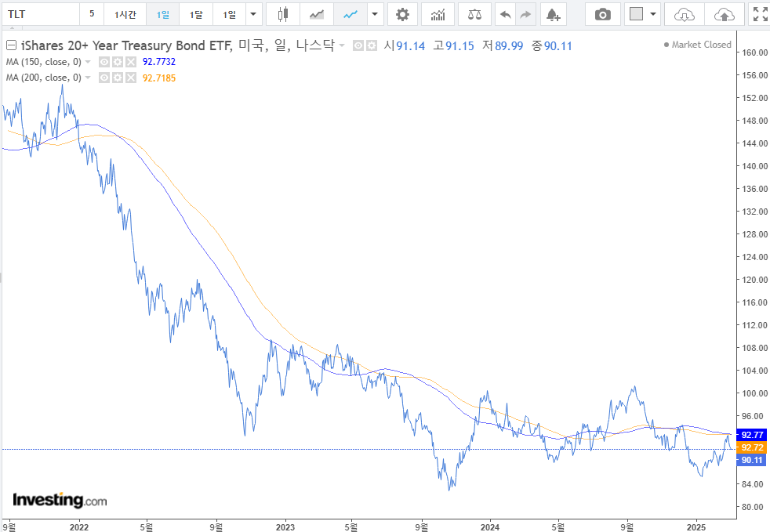Open the indicators icon in toolbar

438,14
